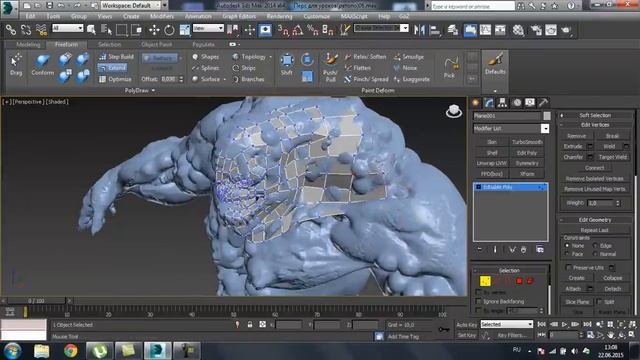Click the TurboSmooth modifier button
640x360 pixels.
(x=527, y=142)
